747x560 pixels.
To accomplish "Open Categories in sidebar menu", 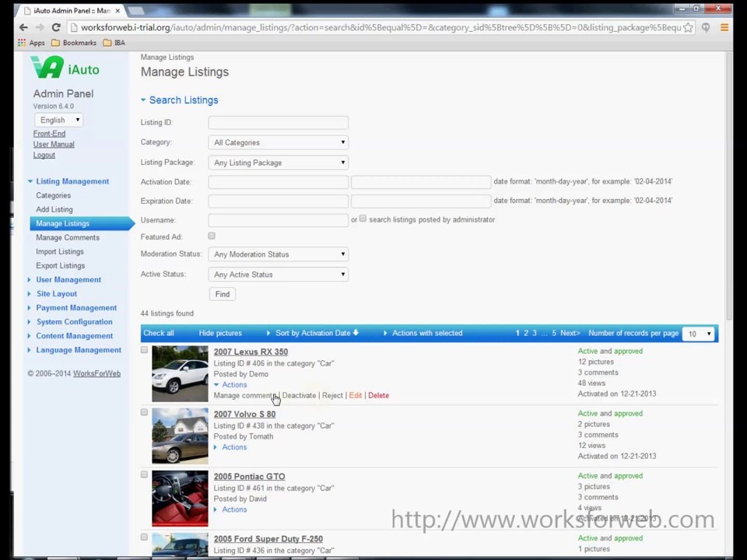I will click(x=54, y=195).
